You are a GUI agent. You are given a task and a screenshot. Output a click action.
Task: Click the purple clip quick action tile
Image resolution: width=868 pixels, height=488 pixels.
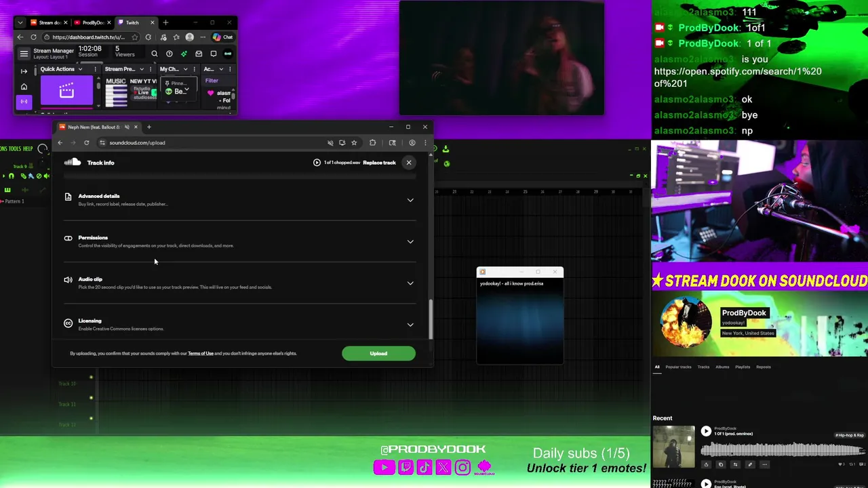coord(66,90)
